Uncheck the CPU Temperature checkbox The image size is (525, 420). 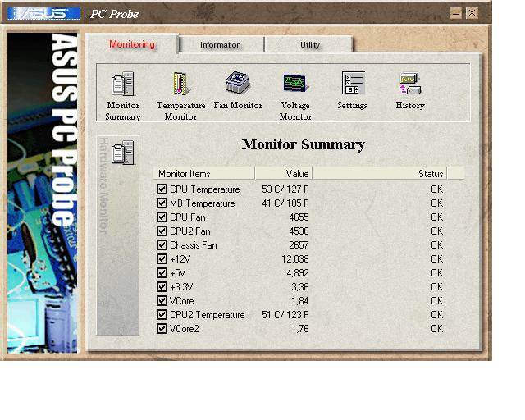point(162,189)
